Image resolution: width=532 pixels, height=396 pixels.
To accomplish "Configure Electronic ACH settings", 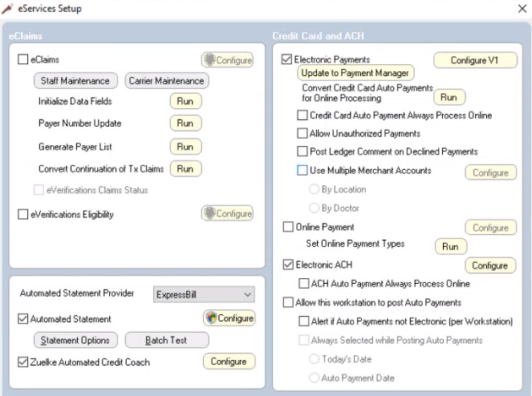I will point(489,265).
